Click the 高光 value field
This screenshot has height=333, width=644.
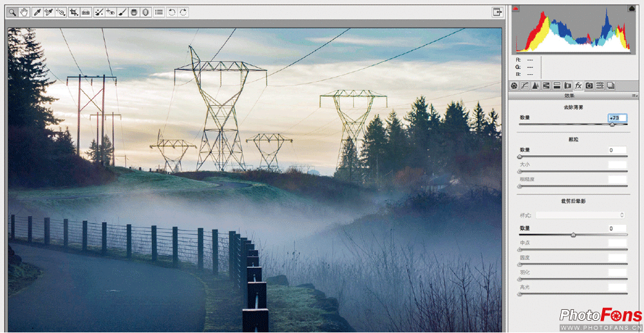tap(618, 287)
